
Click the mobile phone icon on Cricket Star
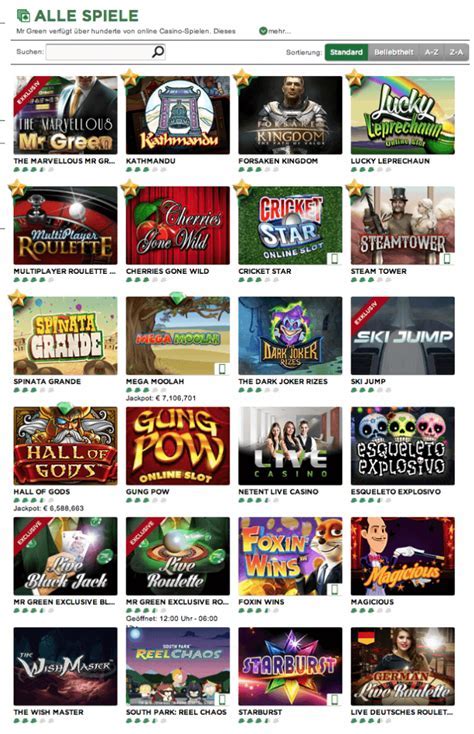point(335,258)
